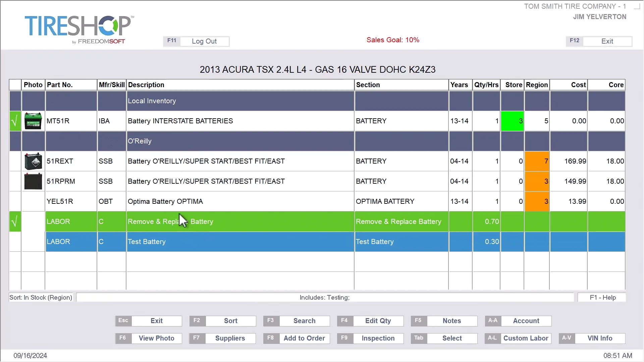This screenshot has height=362, width=644.
Task: Click Add to Order
Action: click(296, 338)
